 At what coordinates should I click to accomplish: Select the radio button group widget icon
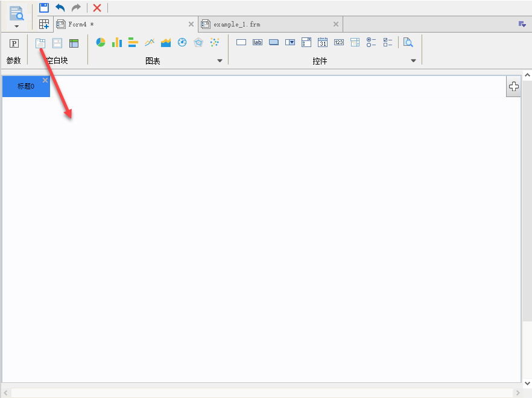click(x=371, y=42)
